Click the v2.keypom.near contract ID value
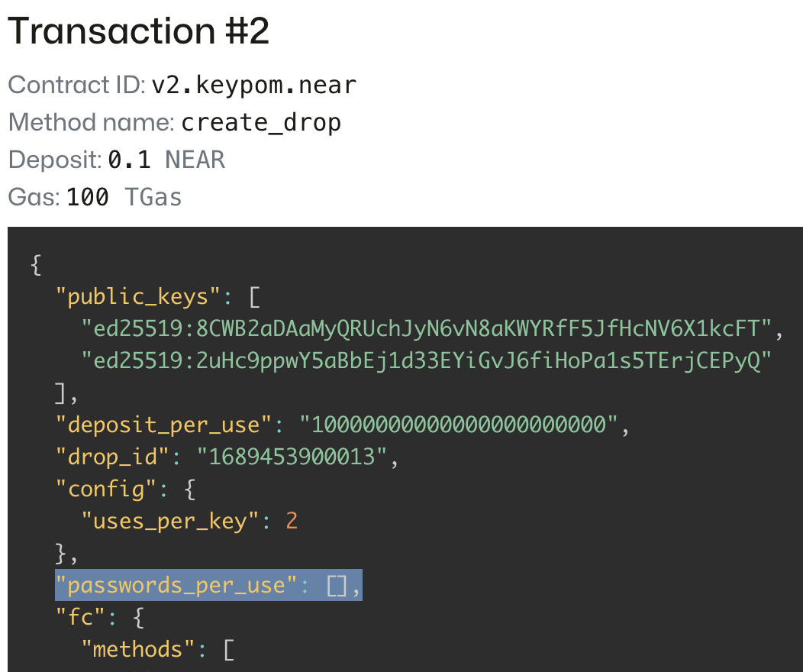The image size is (803, 672). coord(253,85)
